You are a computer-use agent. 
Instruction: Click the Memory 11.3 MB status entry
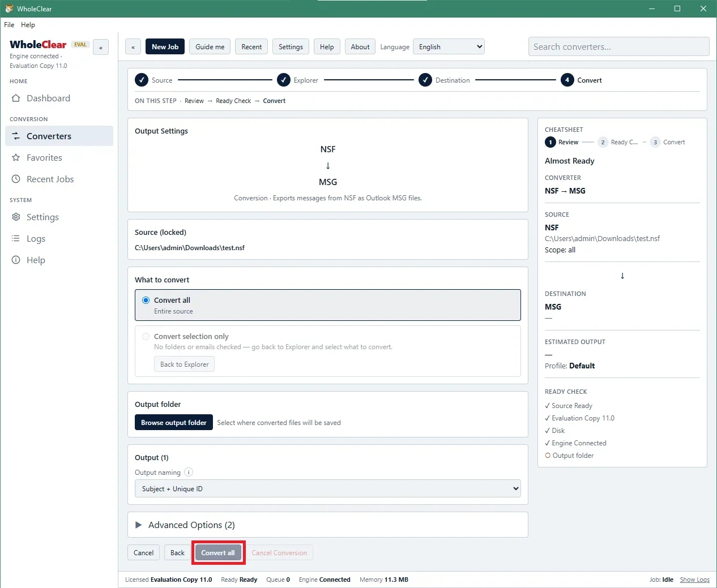click(384, 580)
